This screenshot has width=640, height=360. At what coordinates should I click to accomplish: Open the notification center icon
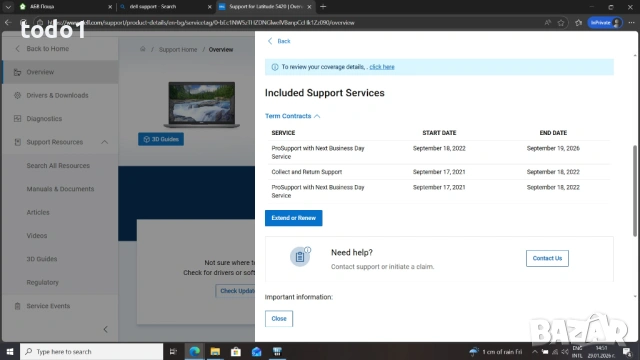pyautogui.click(x=627, y=351)
